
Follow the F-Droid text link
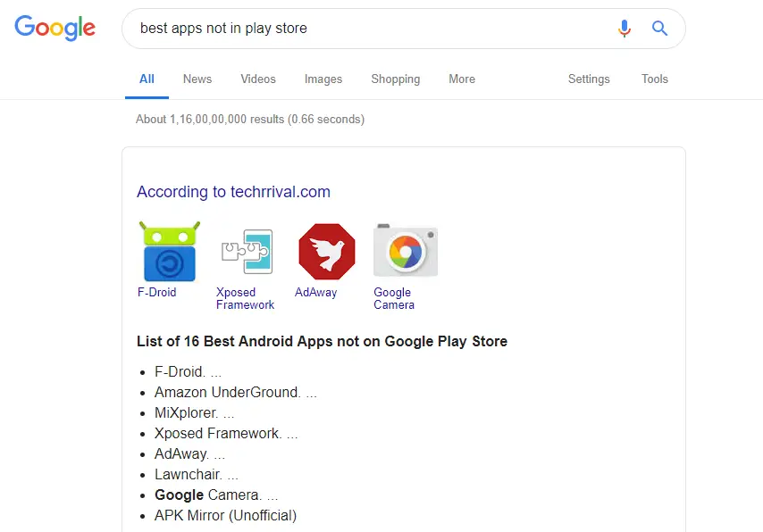tap(156, 292)
